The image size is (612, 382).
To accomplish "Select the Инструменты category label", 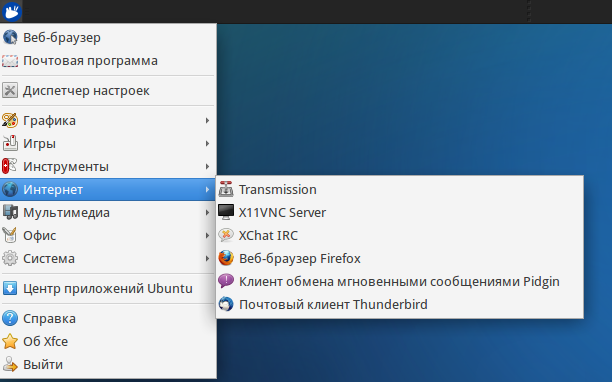I will pos(66,167).
